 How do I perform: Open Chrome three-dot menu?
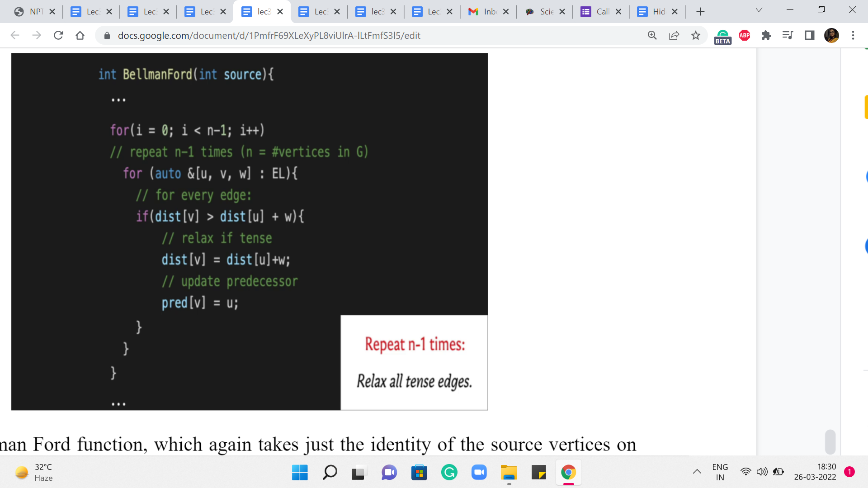point(853,35)
